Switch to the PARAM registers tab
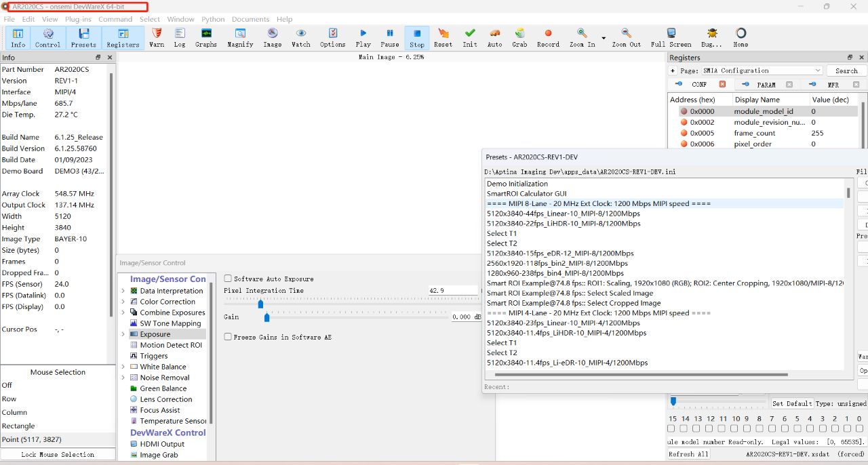Screen dimensions: 868x465 click(766, 85)
